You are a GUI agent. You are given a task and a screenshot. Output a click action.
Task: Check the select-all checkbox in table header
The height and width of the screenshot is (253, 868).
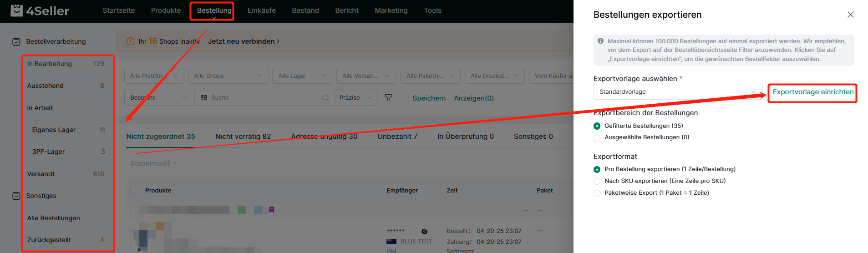pos(133,190)
